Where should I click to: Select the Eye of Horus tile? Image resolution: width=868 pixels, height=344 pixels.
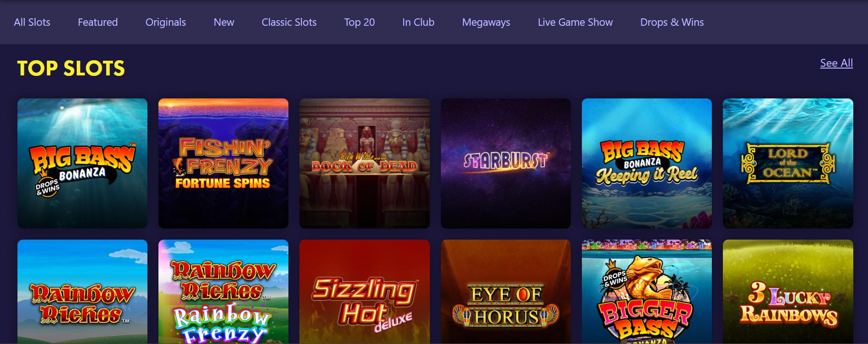[x=506, y=292]
